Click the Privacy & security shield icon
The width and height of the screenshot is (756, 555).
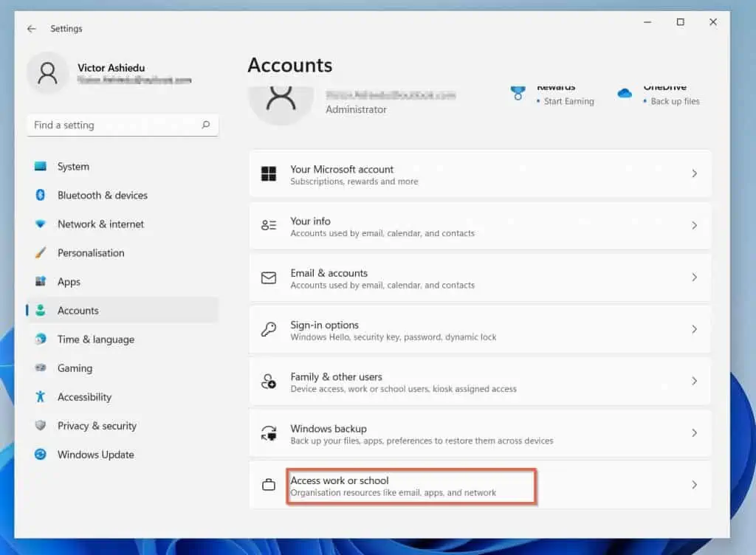42,426
